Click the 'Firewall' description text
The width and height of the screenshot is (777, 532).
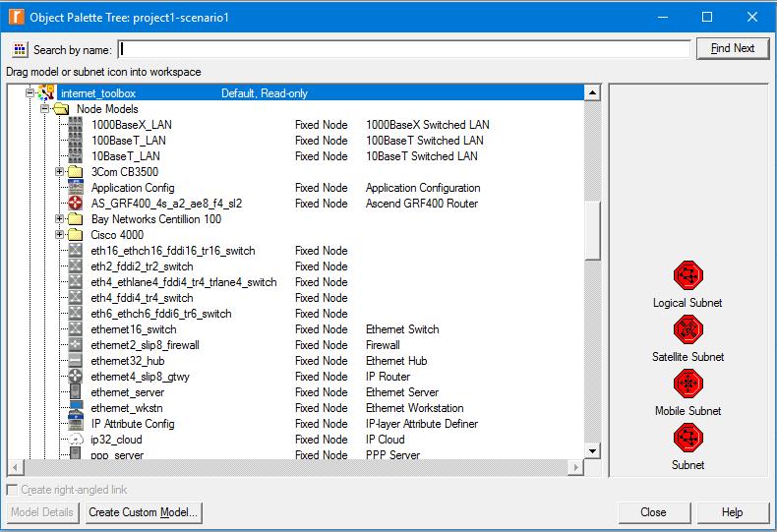tap(383, 345)
